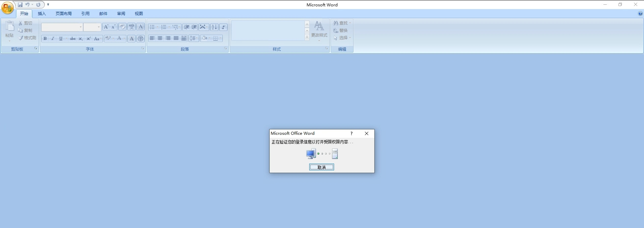Viewport: 644px width, 228px height.
Task: Click the Sort A-Z icon
Action: (x=214, y=27)
